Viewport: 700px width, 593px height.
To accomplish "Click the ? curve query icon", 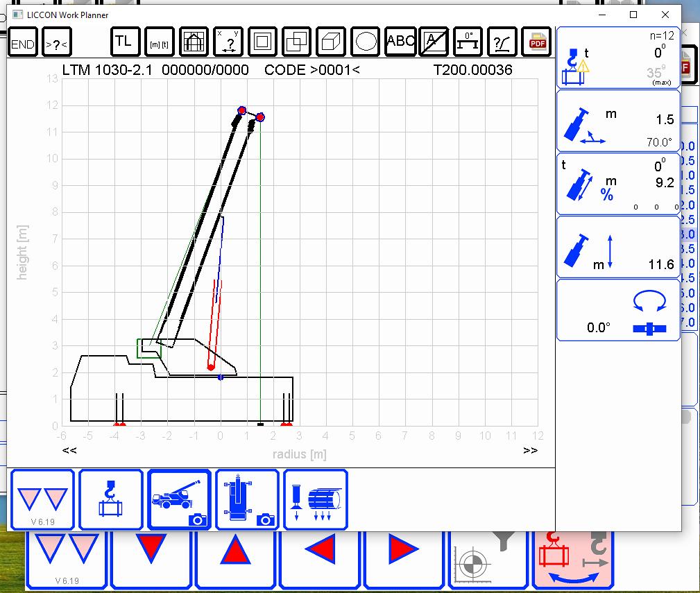I will tap(502, 42).
